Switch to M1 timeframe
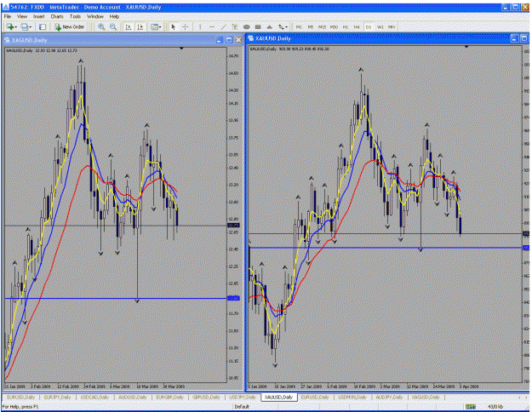 click(299, 26)
